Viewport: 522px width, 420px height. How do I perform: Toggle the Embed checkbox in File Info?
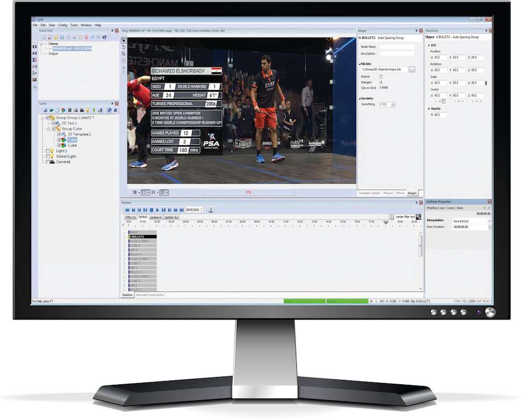[x=381, y=77]
